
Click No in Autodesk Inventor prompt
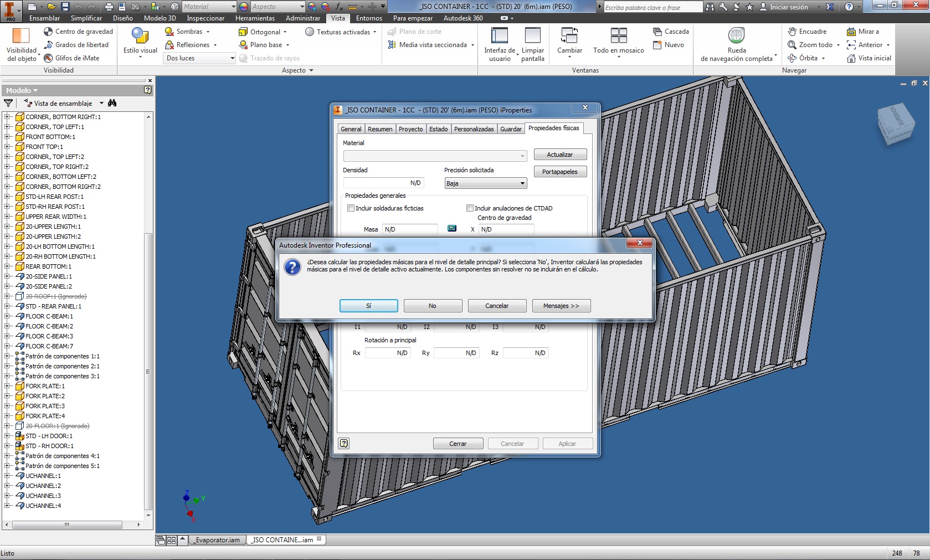(433, 306)
